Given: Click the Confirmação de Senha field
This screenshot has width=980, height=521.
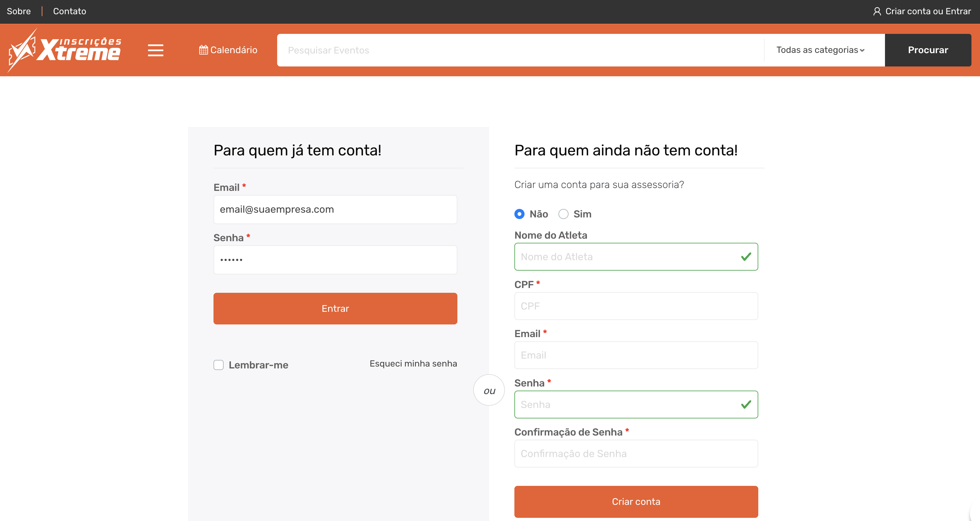Looking at the screenshot, I should pyautogui.click(x=636, y=454).
